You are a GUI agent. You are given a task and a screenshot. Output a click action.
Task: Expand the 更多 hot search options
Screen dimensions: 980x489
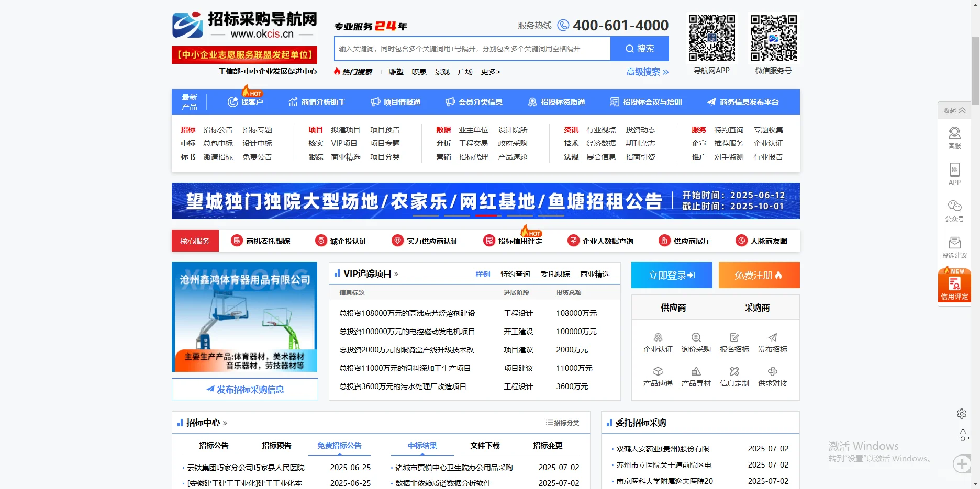pyautogui.click(x=490, y=72)
